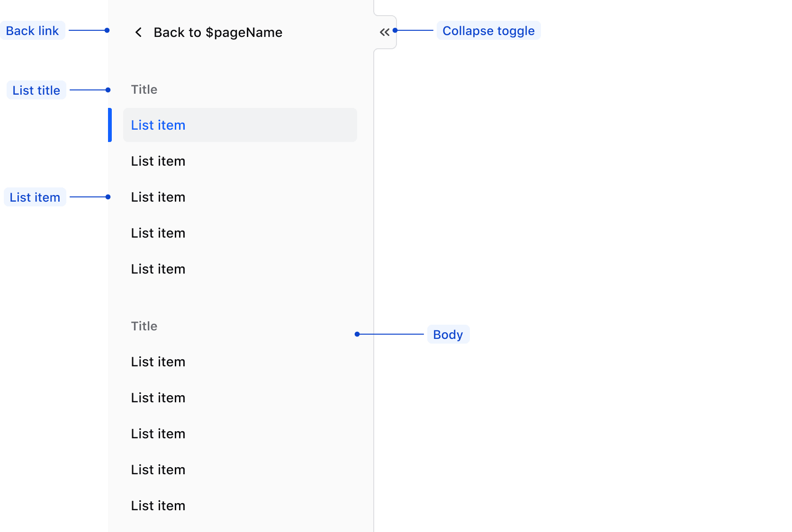Collapse the sidebar with the double-chevron toggle
This screenshot has width=792, height=532.
click(385, 32)
